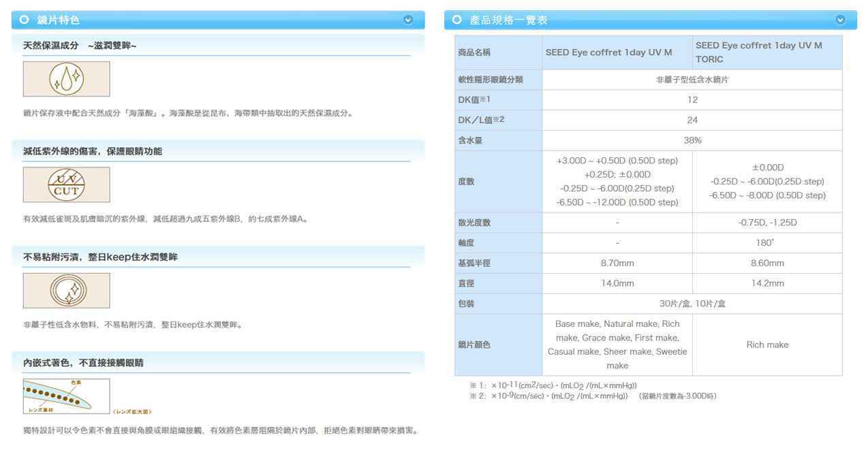
Task: Click the 14.2mm diameter cell
Action: tap(767, 283)
